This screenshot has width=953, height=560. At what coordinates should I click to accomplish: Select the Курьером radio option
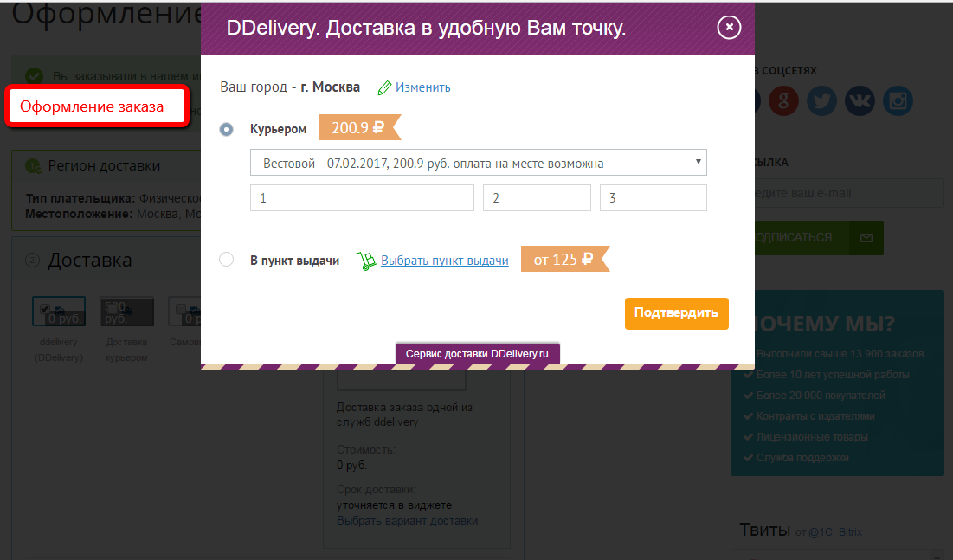pos(227,129)
